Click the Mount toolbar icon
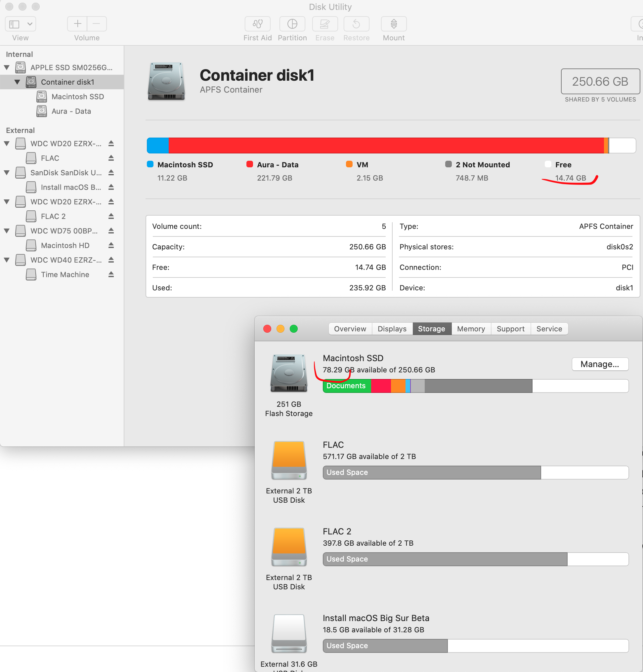 pyautogui.click(x=394, y=24)
